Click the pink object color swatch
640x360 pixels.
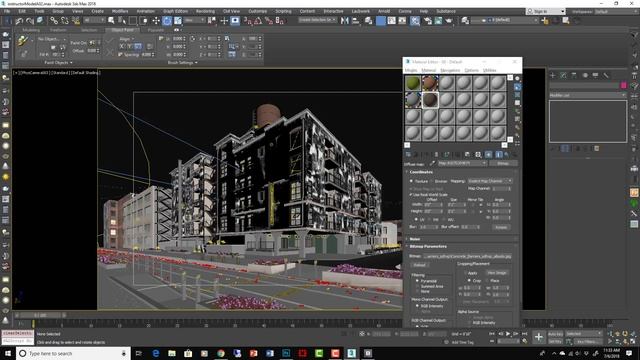[624, 85]
